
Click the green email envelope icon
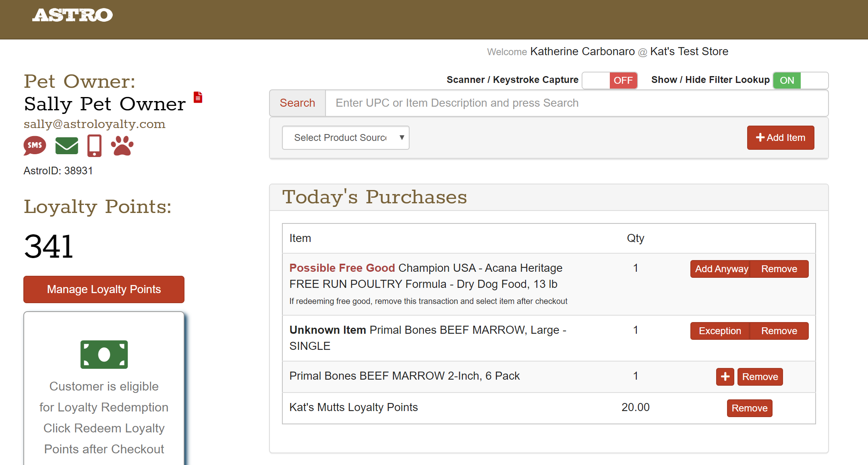click(x=66, y=146)
